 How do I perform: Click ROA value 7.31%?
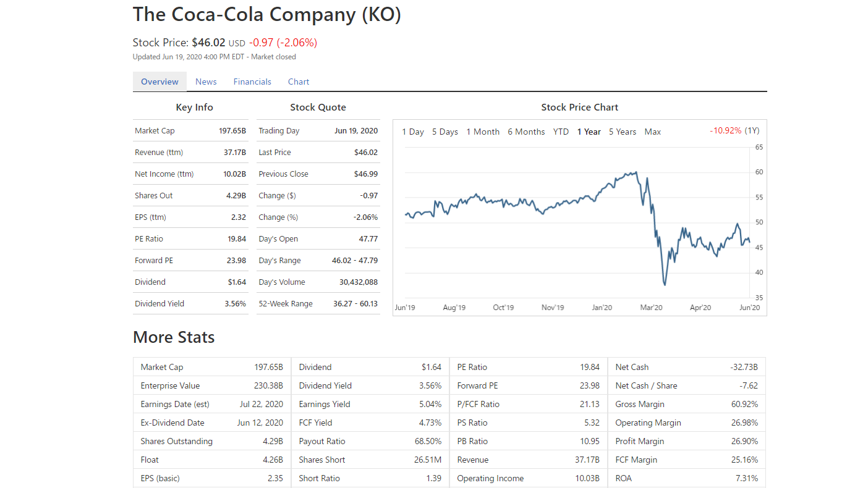click(747, 479)
